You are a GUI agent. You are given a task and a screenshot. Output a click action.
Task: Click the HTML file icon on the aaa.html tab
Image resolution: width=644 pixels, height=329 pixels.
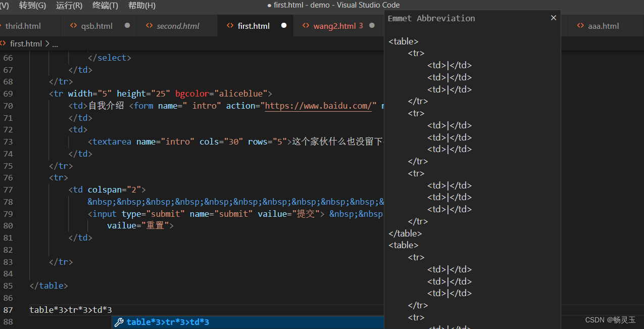[x=580, y=25]
